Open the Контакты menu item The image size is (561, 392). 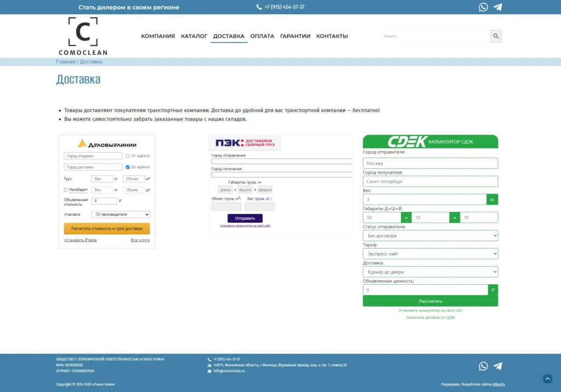tap(332, 36)
